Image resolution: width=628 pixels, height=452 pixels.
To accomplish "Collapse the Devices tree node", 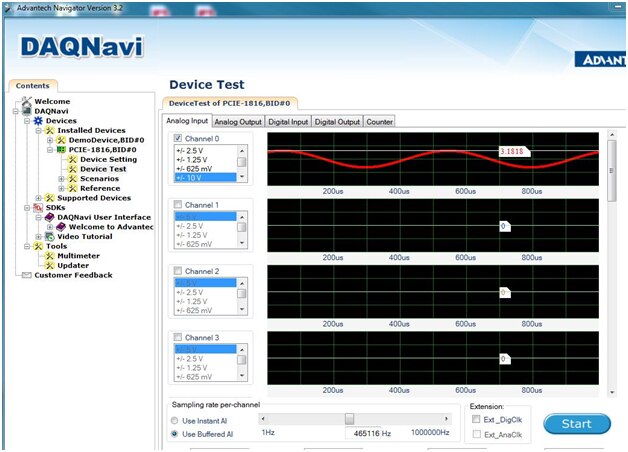I will click(27, 121).
